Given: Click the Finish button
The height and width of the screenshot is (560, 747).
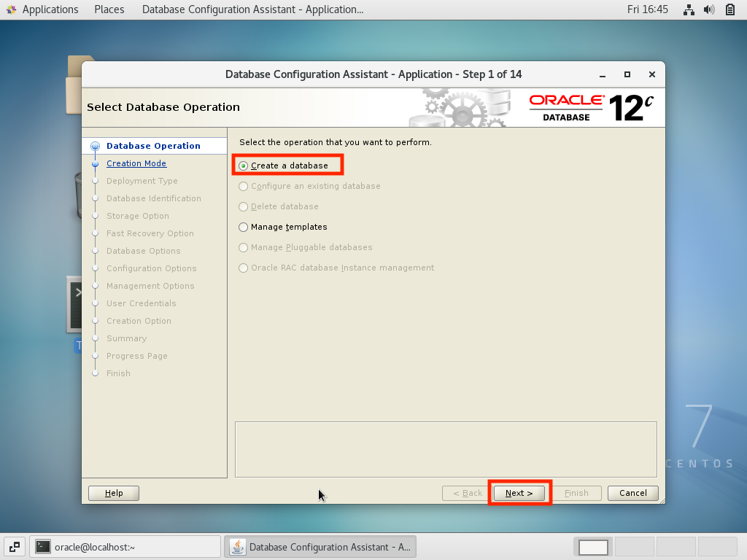Looking at the screenshot, I should pos(576,494).
